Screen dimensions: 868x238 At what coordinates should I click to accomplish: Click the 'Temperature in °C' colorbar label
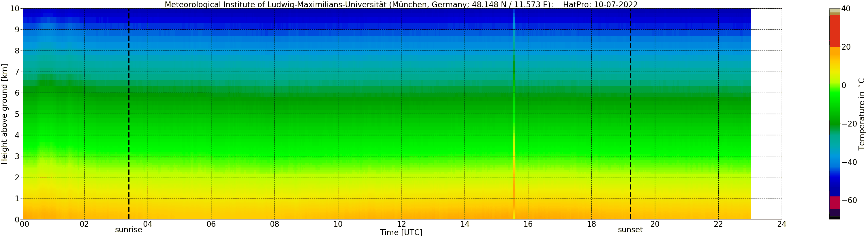click(862, 114)
